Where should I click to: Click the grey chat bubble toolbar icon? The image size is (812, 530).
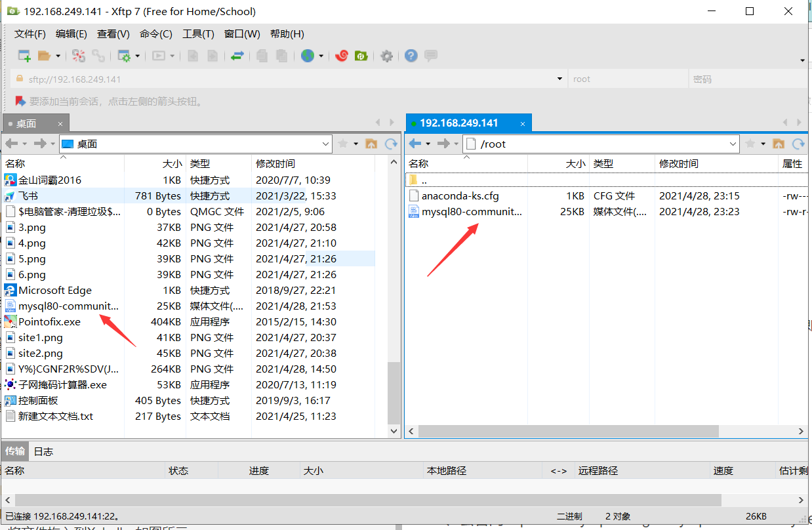431,56
